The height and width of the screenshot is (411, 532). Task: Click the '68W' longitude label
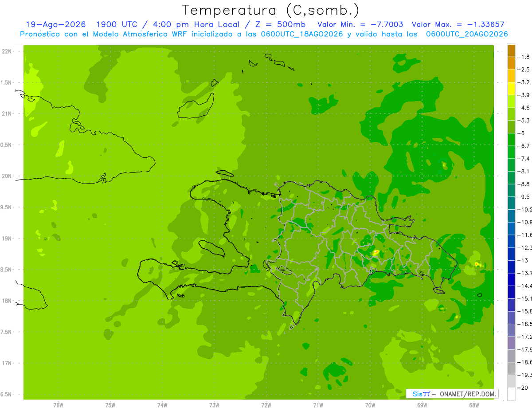point(473,405)
